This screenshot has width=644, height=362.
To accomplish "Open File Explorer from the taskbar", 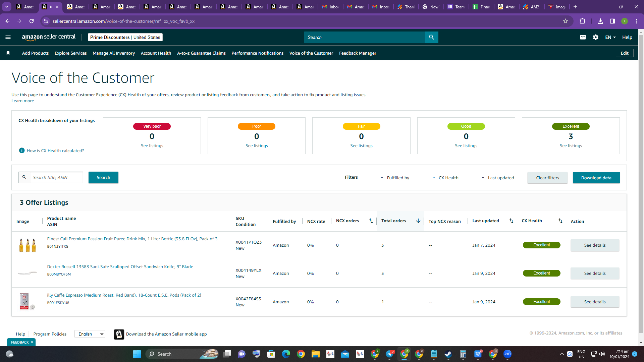I will [x=316, y=354].
